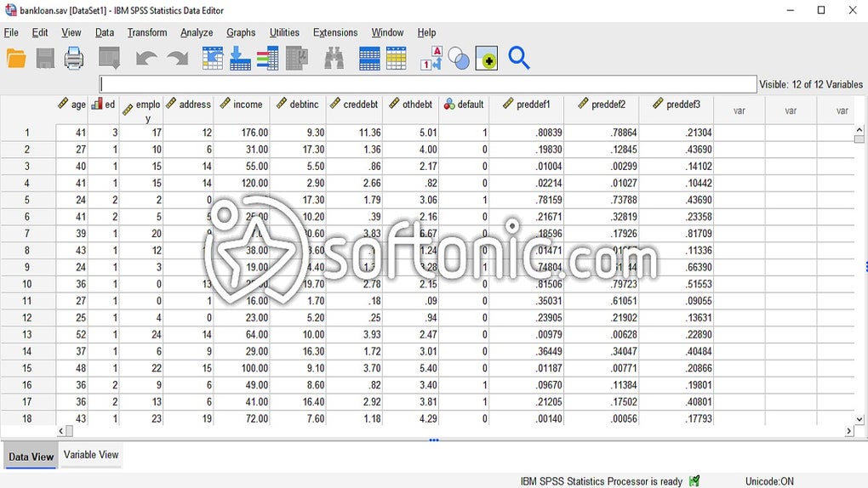Toggle the Value labels icon
The width and height of the screenshot is (868, 488).
pos(431,58)
